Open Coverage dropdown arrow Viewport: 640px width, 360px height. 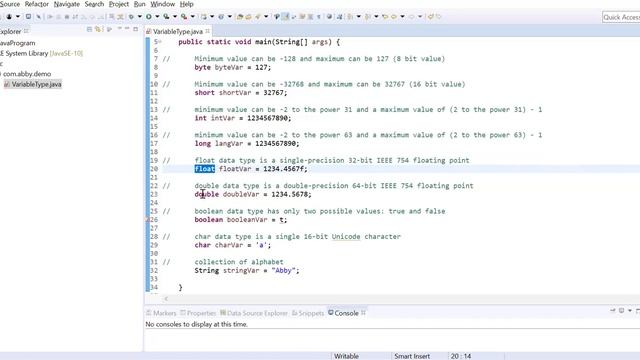pyautogui.click(x=175, y=17)
